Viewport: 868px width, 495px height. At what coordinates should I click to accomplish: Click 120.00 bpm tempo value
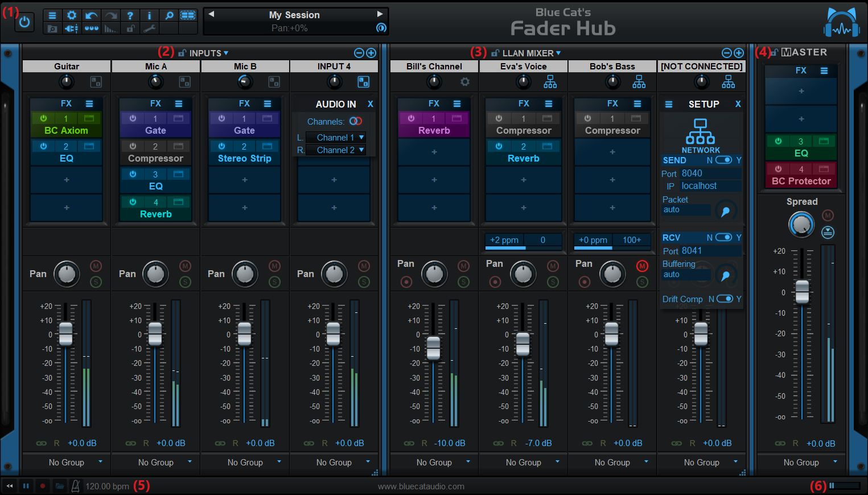click(x=108, y=486)
